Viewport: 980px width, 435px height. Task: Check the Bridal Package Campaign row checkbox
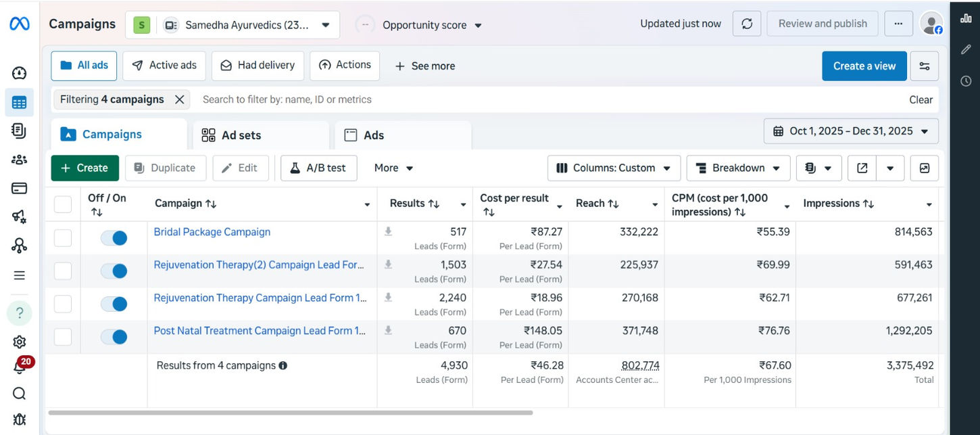(x=63, y=238)
